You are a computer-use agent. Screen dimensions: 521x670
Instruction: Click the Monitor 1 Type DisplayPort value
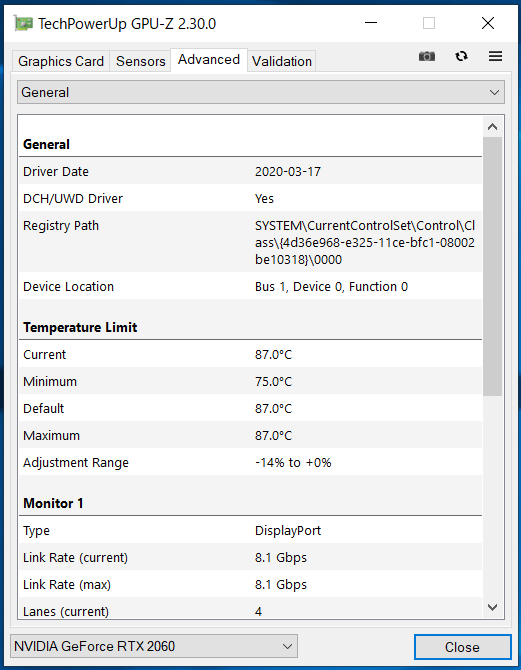click(288, 531)
